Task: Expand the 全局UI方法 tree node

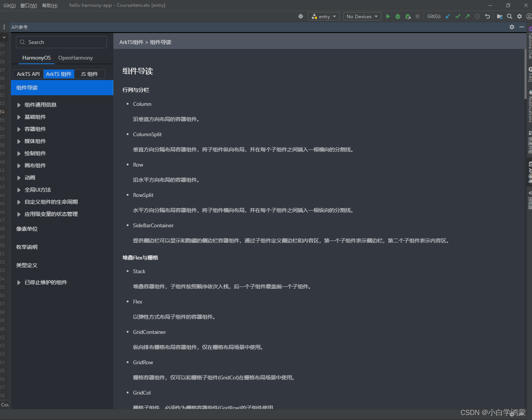Action: (19, 190)
